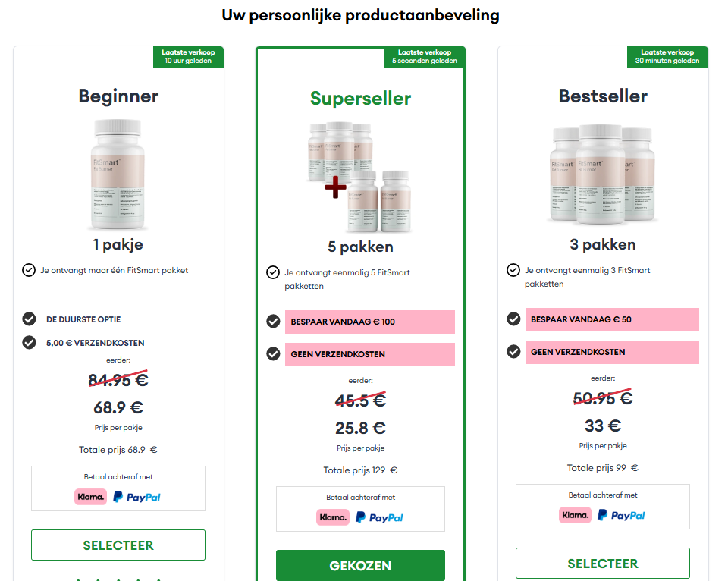Click 'Laatste verkoop 5 seconden geleden' badge
This screenshot has height=581, width=728.
[424, 57]
